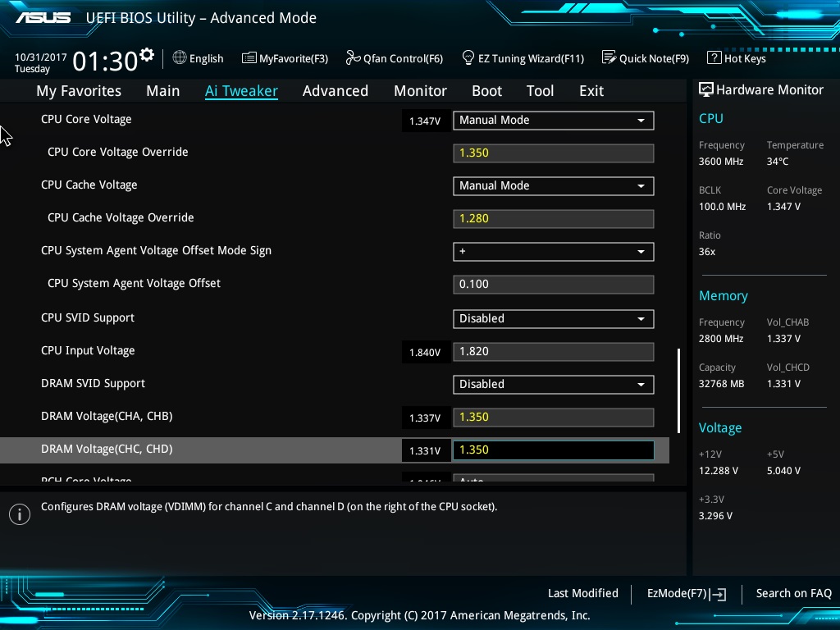Click the 1.840V CPU Input Voltage reading
This screenshot has height=630, width=840.
[x=426, y=353]
